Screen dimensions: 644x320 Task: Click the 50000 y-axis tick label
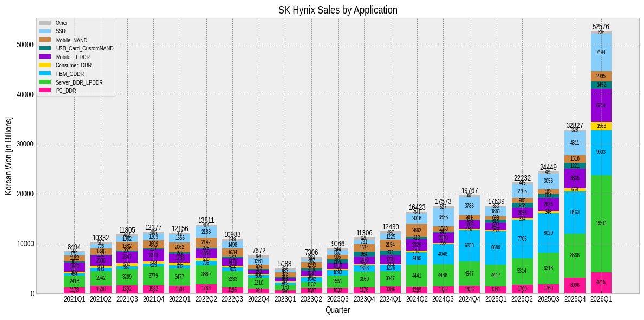[x=26, y=44]
